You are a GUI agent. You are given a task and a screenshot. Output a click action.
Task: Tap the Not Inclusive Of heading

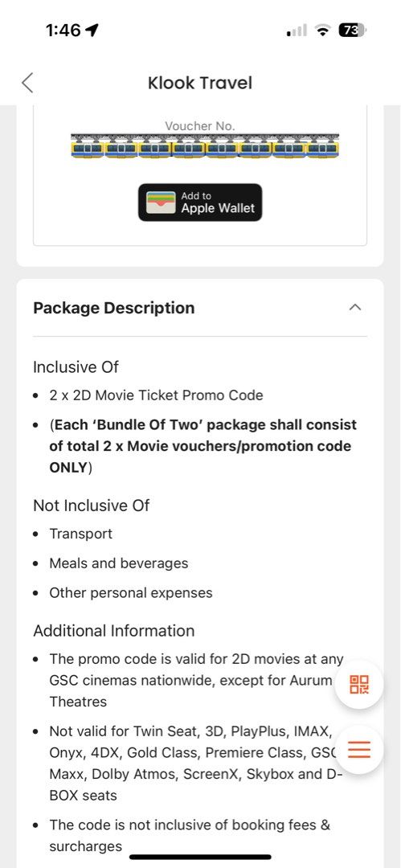92,506
